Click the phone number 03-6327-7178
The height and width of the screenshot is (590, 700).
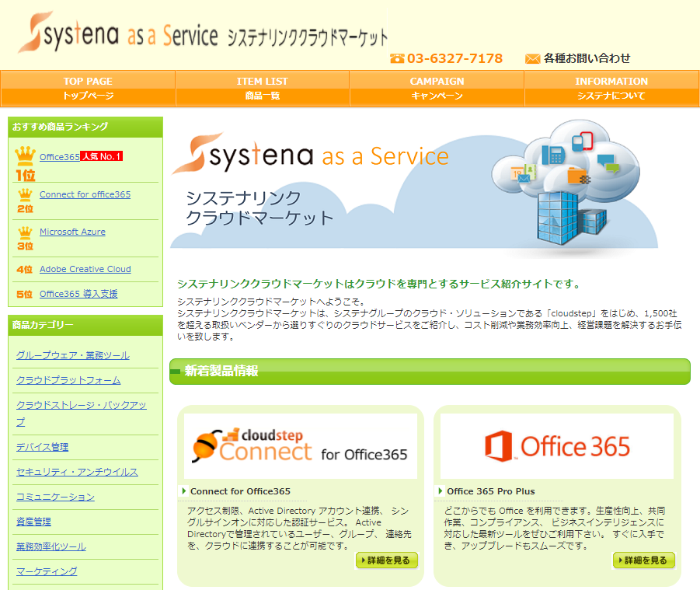(455, 58)
